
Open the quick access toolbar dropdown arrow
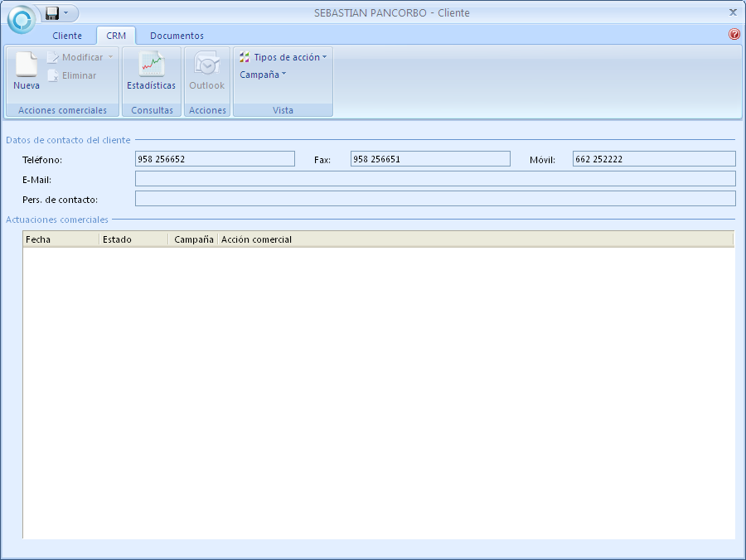click(66, 13)
